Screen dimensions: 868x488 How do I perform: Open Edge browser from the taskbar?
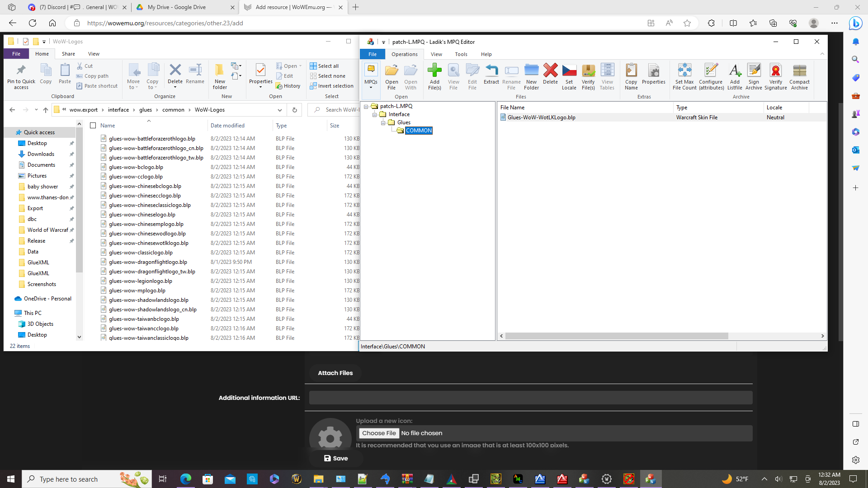point(186,479)
